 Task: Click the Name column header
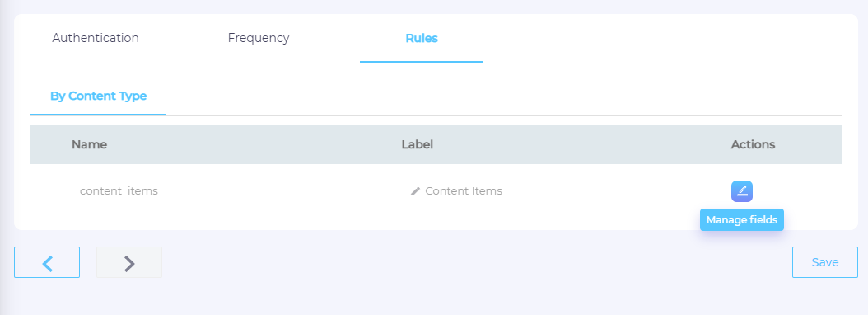(89, 145)
